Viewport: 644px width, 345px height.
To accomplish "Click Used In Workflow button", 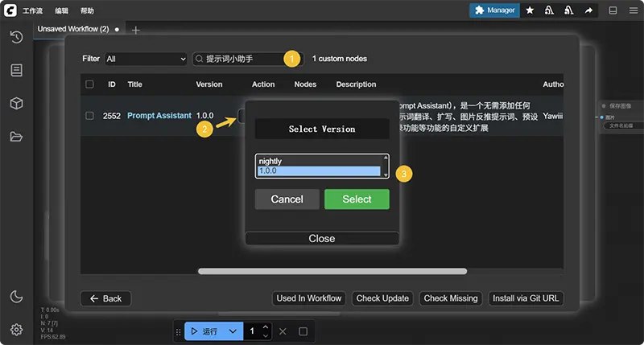I will coord(309,298).
